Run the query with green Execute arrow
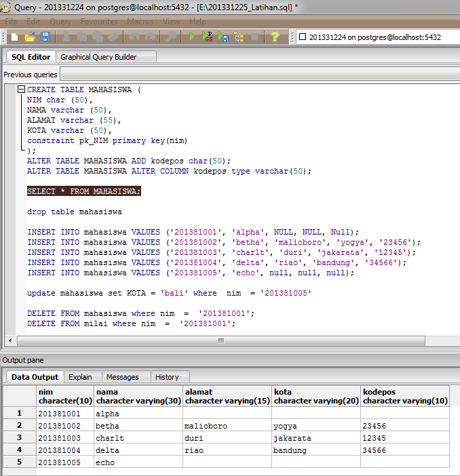Viewport: 460px width, 476px height. (192, 37)
